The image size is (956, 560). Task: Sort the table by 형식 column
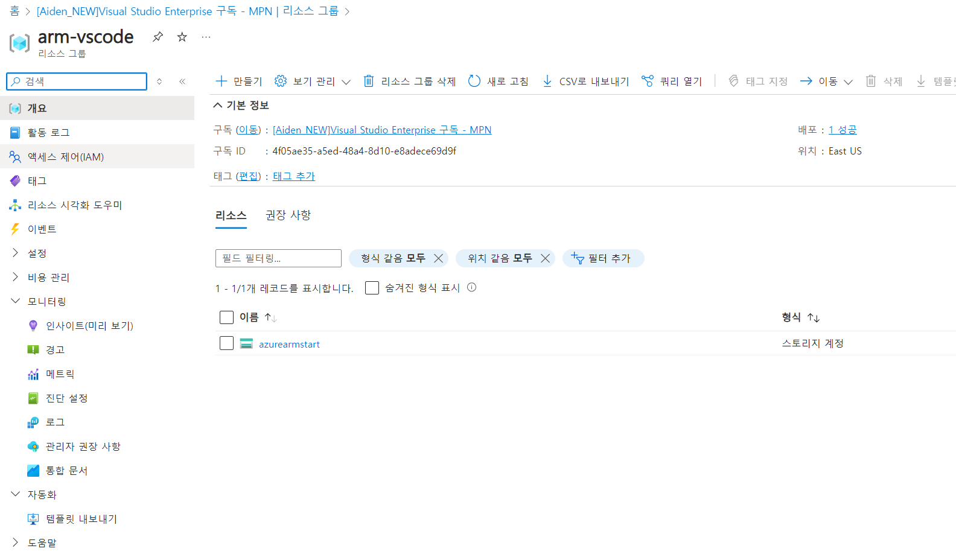click(800, 317)
